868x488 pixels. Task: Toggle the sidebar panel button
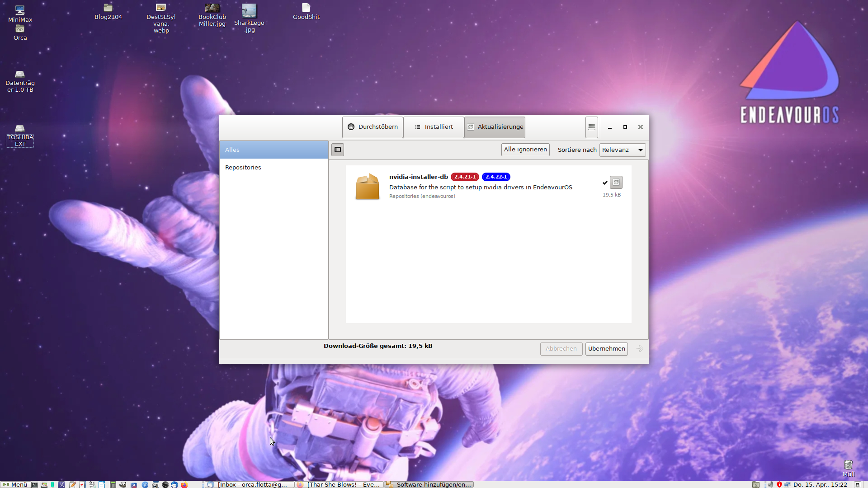coord(338,150)
